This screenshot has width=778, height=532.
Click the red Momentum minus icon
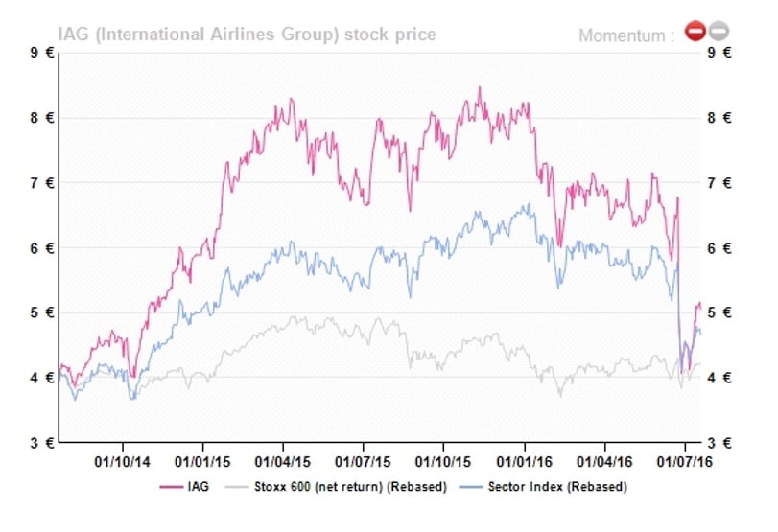[694, 33]
